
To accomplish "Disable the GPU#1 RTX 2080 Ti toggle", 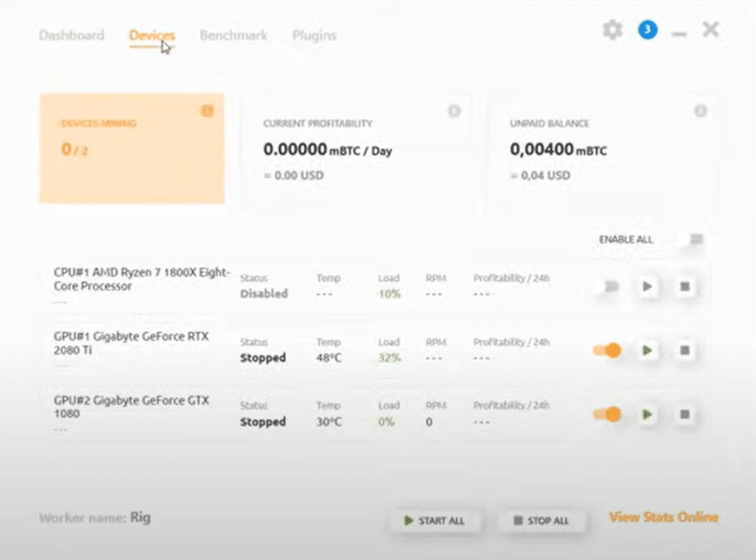I will (607, 350).
